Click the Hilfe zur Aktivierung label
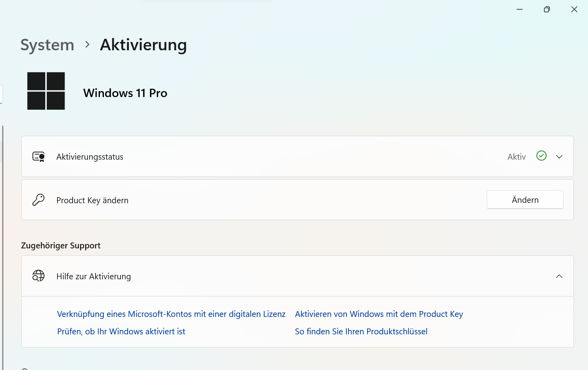This screenshot has height=370, width=588. [x=94, y=277]
